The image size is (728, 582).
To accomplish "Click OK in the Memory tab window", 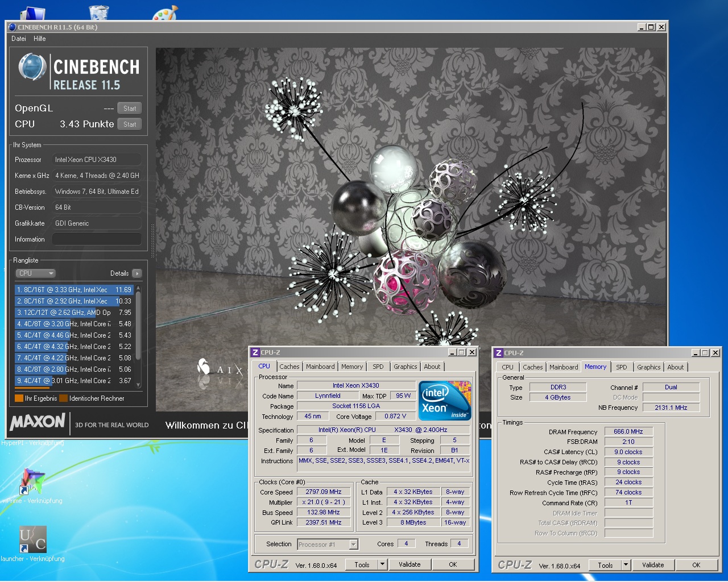I will tap(696, 565).
